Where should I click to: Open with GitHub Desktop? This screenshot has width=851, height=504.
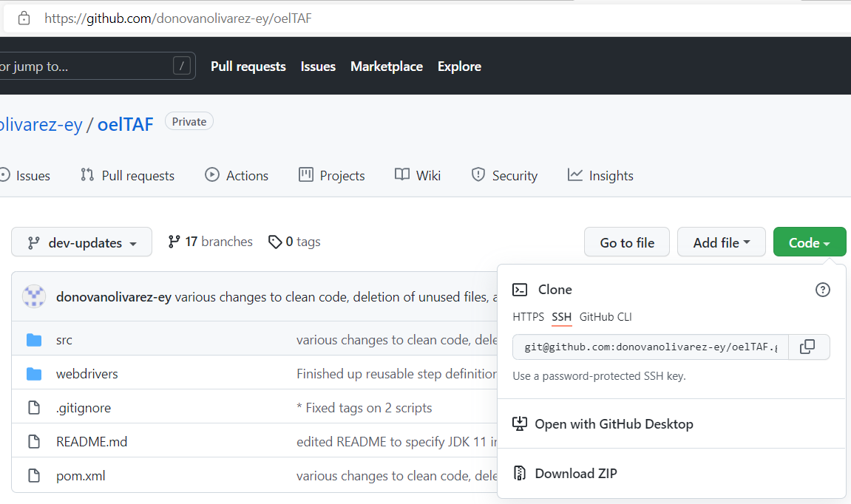click(614, 423)
